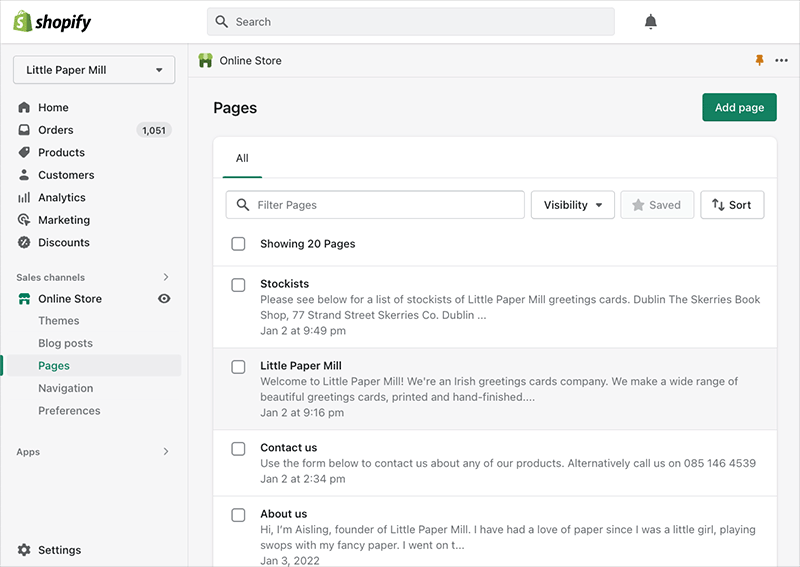Open Products in sidebar
Screen dimensions: 800x567
coord(61,152)
